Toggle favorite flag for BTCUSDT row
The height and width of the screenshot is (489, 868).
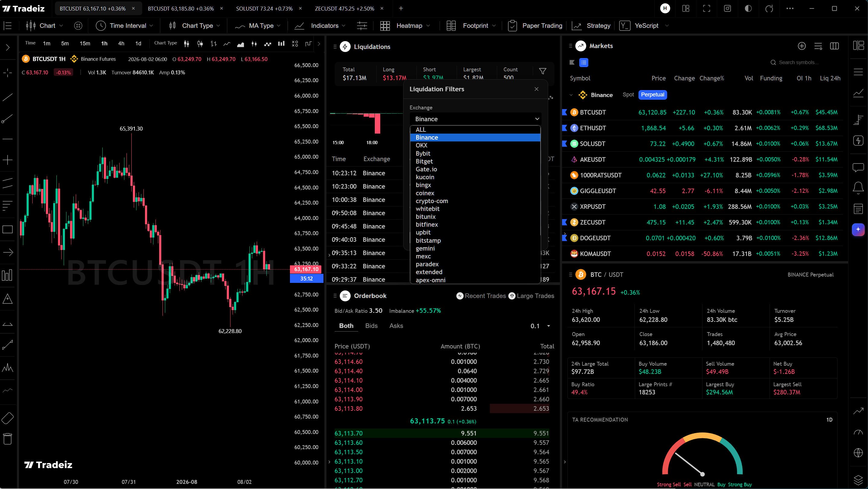click(565, 112)
